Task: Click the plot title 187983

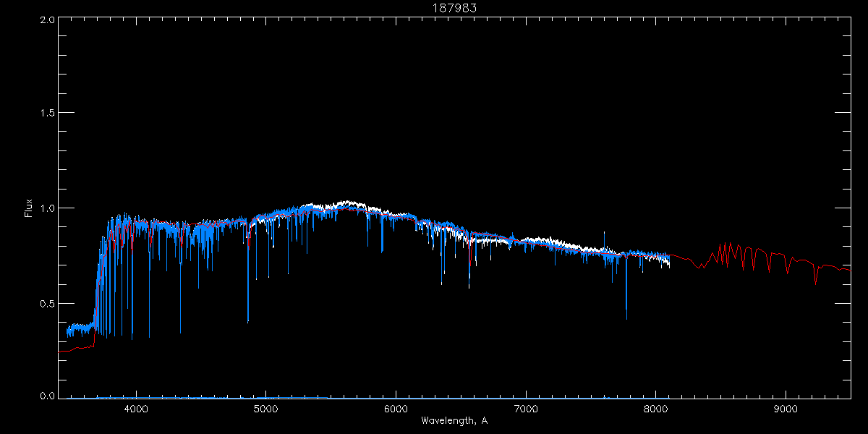Action: point(454,7)
